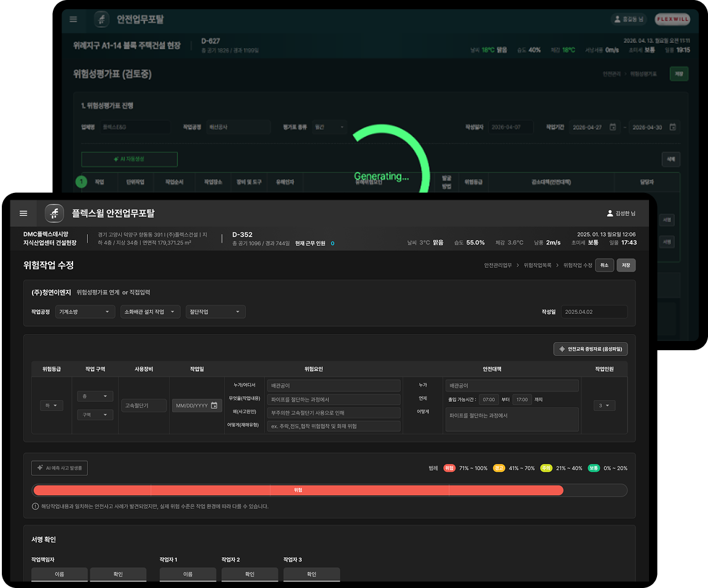Click the 07:00 entry start time field
The image size is (708, 588).
[x=489, y=400]
